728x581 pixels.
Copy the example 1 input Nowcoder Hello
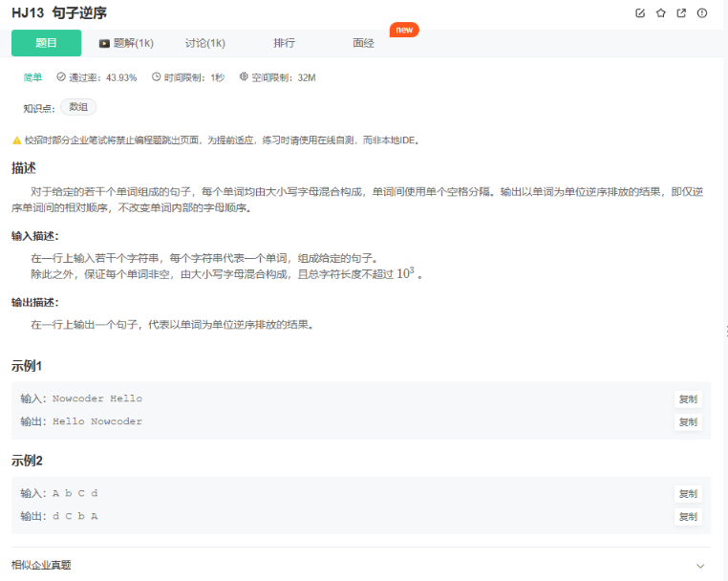tap(688, 398)
